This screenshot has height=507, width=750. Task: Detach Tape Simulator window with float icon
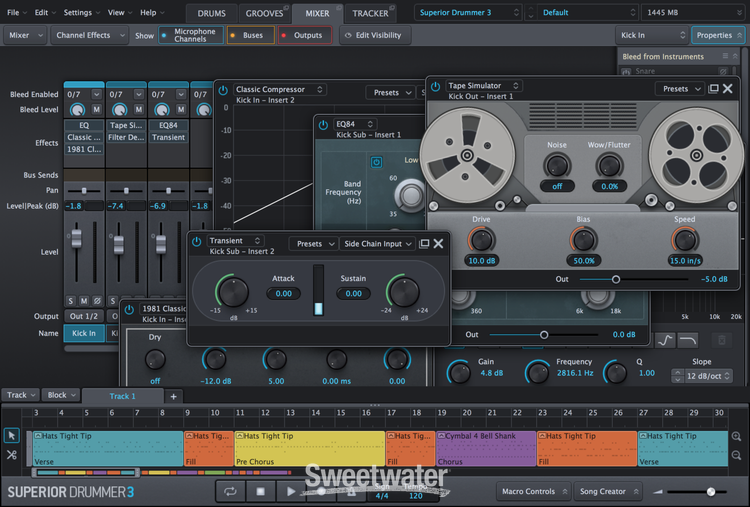[x=713, y=88]
